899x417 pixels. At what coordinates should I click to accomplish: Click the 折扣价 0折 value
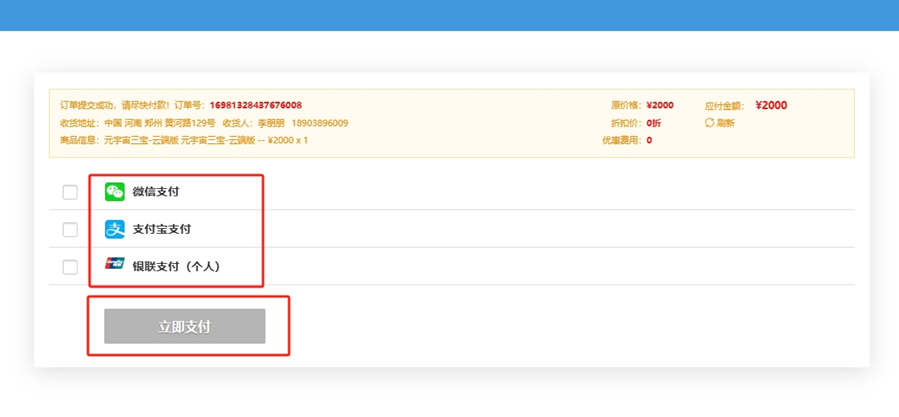coord(654,123)
